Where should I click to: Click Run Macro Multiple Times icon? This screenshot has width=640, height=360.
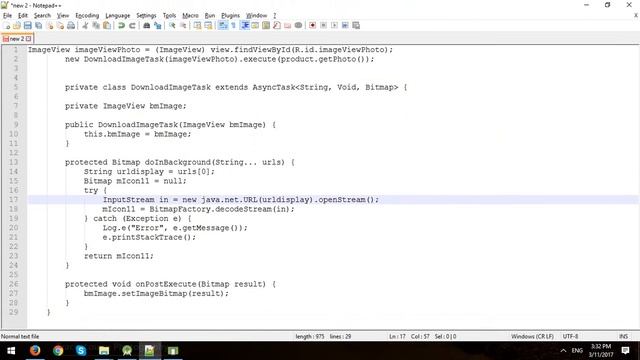(345, 25)
